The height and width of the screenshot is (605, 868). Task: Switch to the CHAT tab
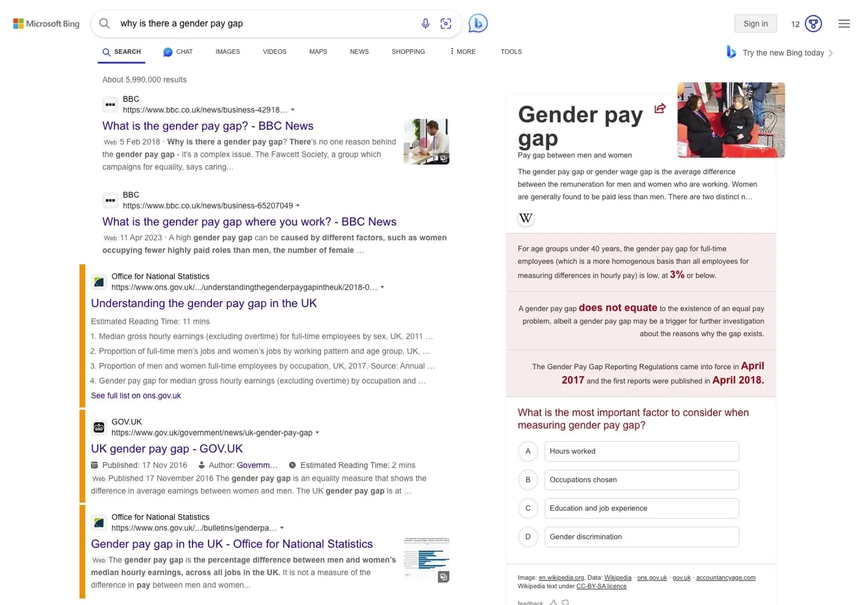click(x=178, y=52)
